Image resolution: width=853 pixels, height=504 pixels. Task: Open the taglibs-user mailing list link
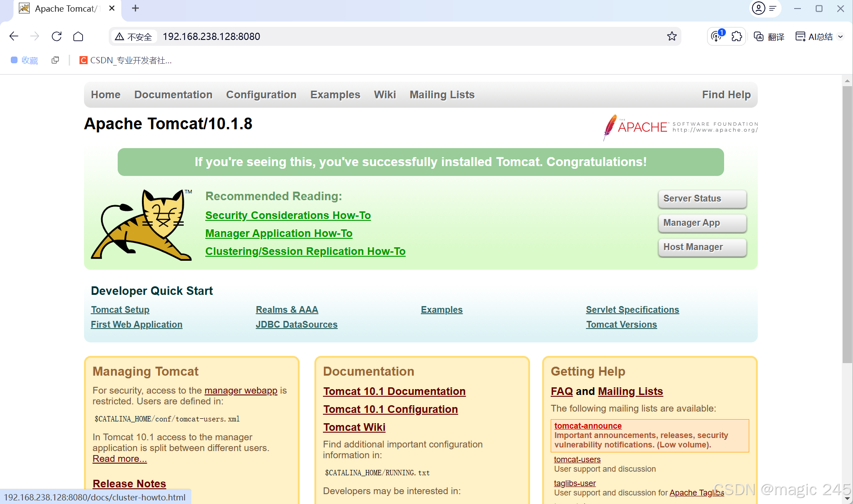pos(575,483)
